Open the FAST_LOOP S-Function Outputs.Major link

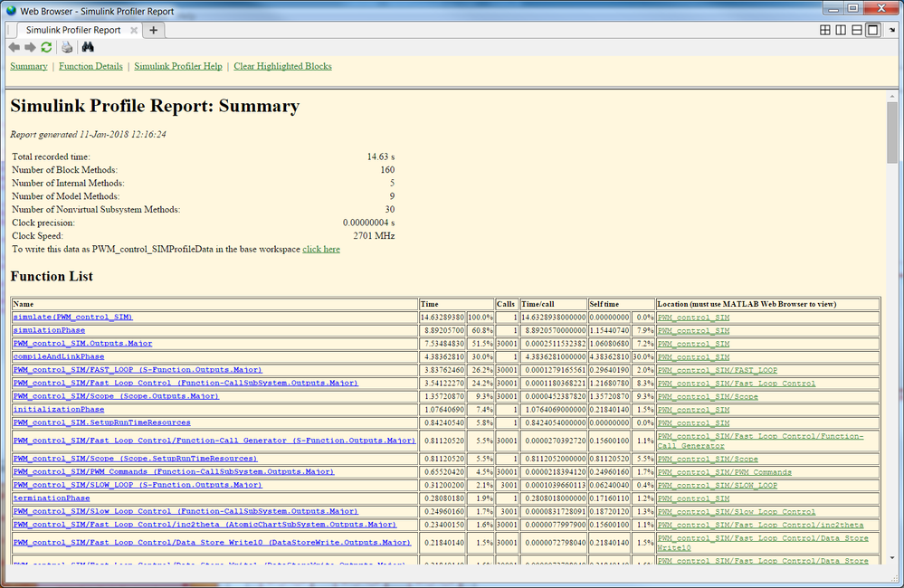pos(138,370)
